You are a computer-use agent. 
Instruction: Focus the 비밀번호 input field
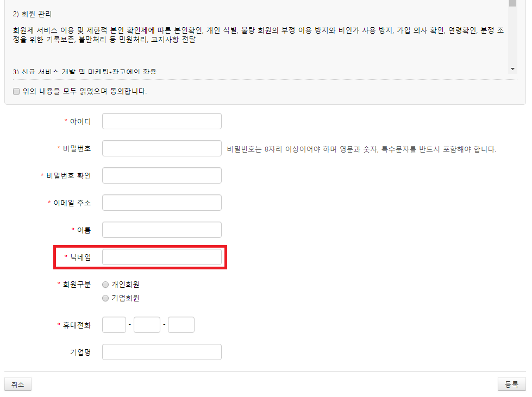[x=162, y=148]
